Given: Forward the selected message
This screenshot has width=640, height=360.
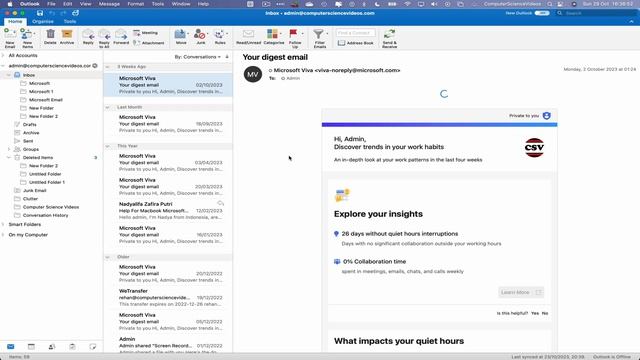Looking at the screenshot, I should pyautogui.click(x=121, y=37).
